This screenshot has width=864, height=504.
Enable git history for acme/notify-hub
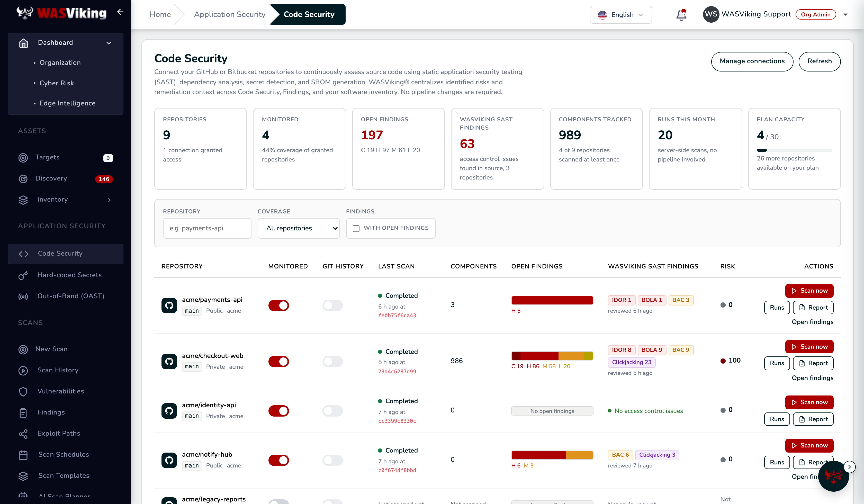pyautogui.click(x=332, y=460)
